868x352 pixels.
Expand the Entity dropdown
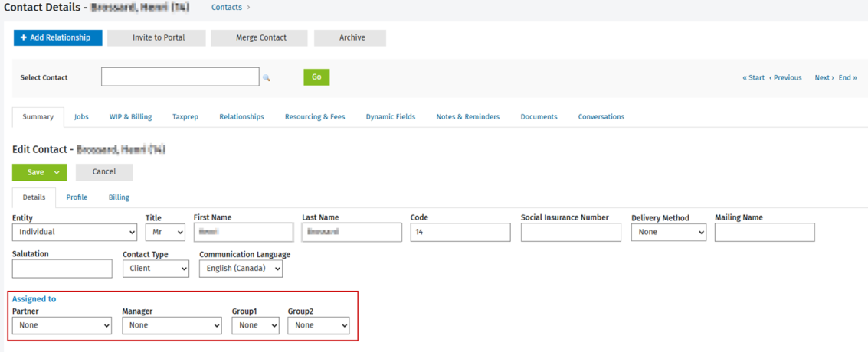click(74, 232)
